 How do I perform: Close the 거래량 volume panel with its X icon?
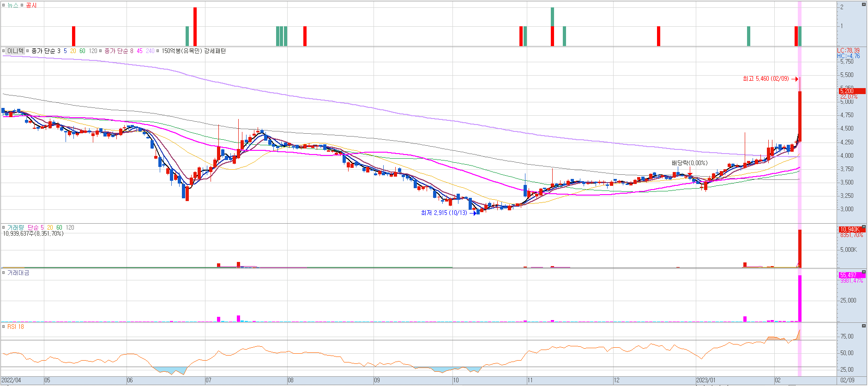(863, 226)
